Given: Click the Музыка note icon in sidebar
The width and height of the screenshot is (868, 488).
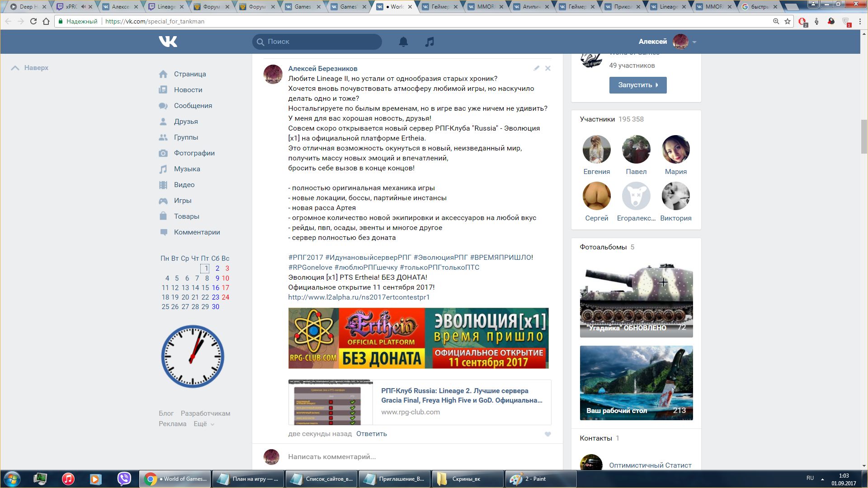Looking at the screenshot, I should [x=163, y=169].
